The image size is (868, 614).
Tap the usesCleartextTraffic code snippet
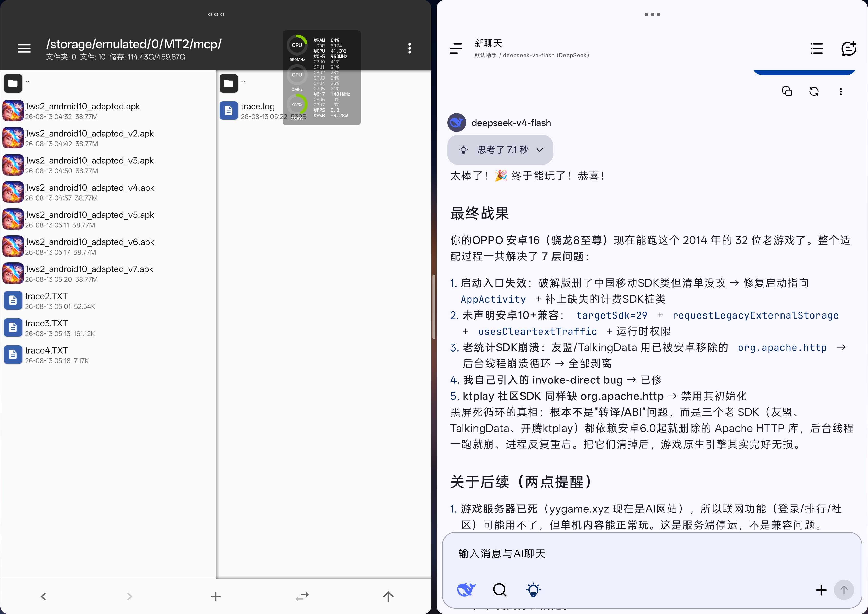pyautogui.click(x=537, y=332)
